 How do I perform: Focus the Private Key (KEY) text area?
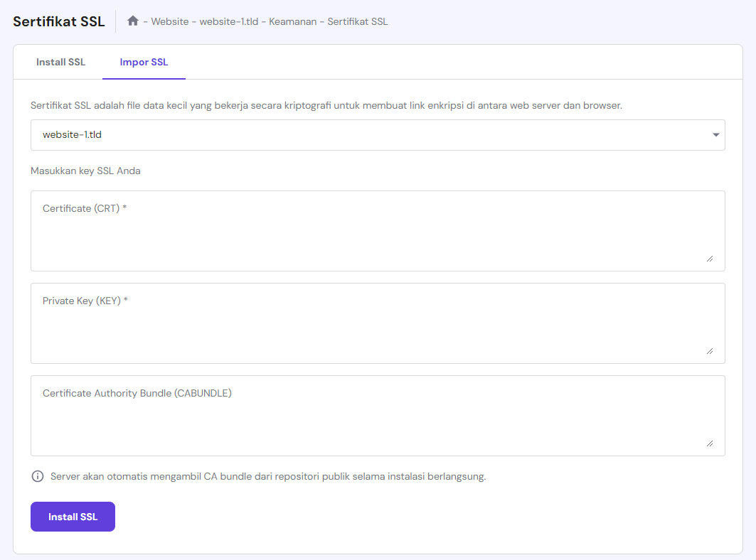coord(377,323)
